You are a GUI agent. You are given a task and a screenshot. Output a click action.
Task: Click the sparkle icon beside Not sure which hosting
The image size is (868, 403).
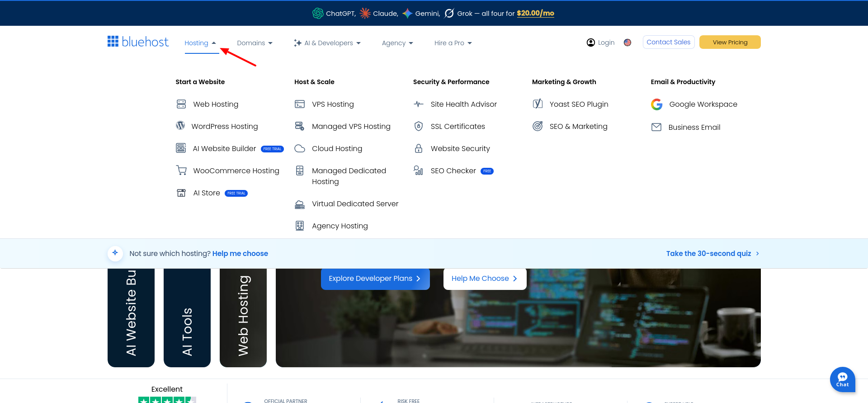pos(115,253)
